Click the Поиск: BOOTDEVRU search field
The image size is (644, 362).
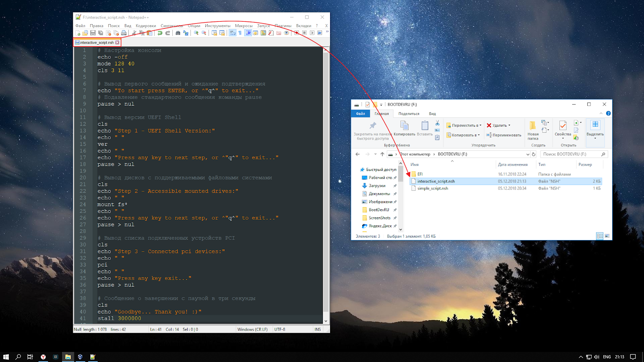click(x=574, y=154)
